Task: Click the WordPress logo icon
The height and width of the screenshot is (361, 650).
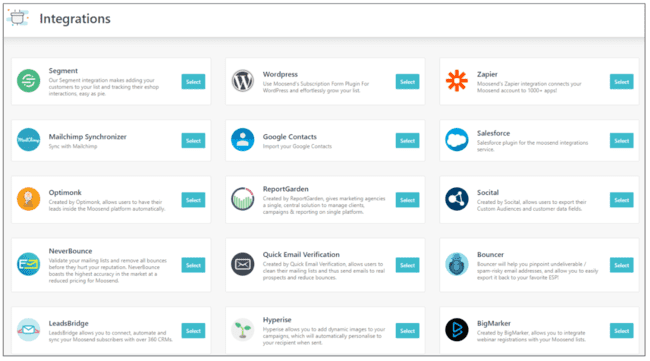Action: click(243, 81)
